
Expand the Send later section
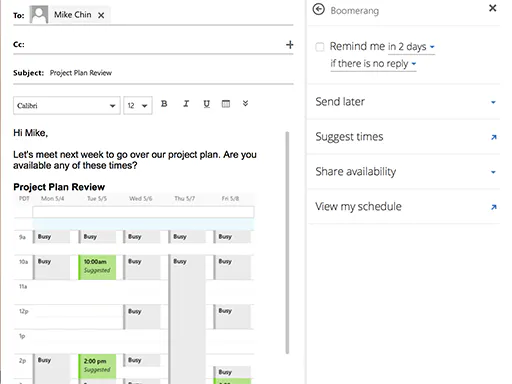click(403, 102)
